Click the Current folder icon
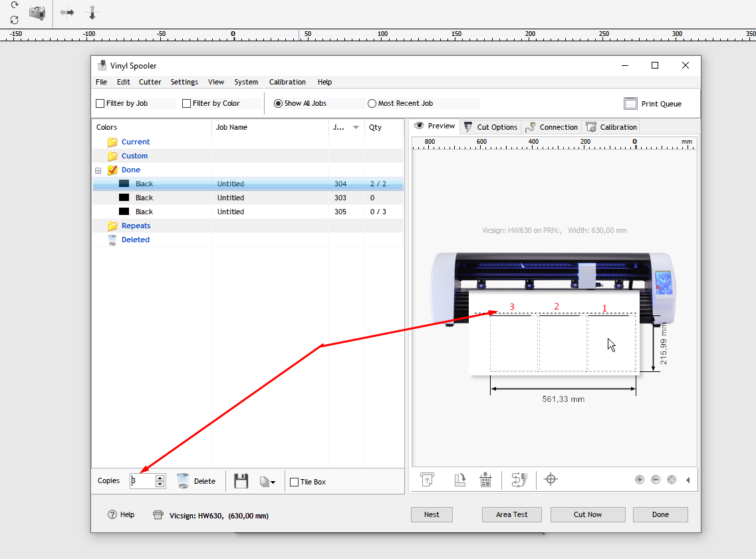 (112, 142)
